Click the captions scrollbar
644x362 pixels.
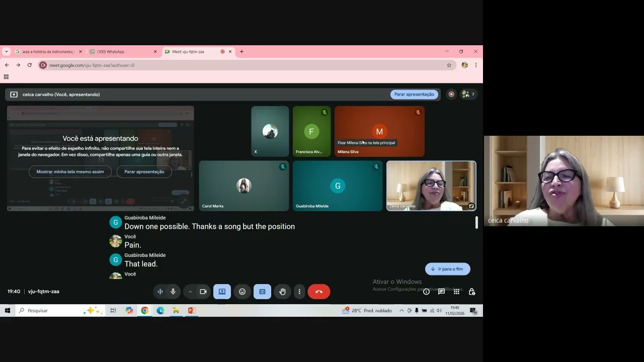click(x=476, y=223)
